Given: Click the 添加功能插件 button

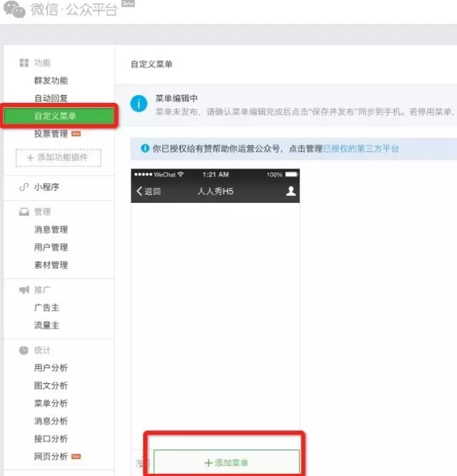Looking at the screenshot, I should pyautogui.click(x=59, y=157).
